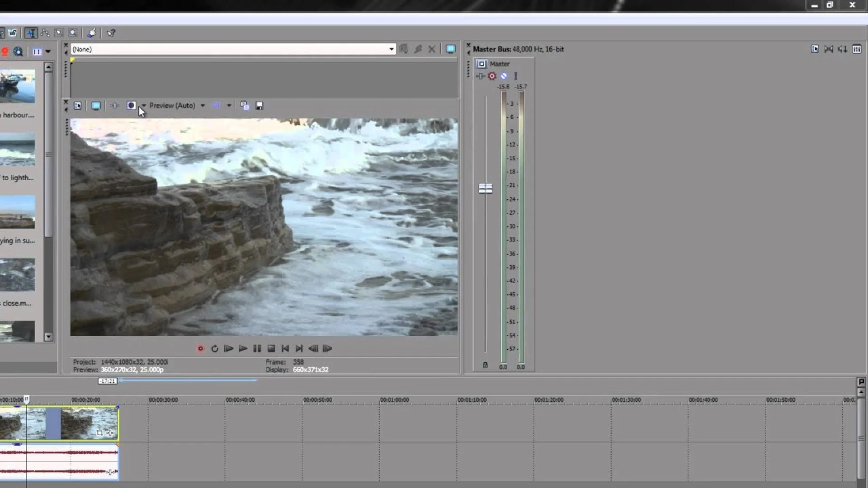Click the Master volume fader
The image size is (868, 488).
pos(485,188)
